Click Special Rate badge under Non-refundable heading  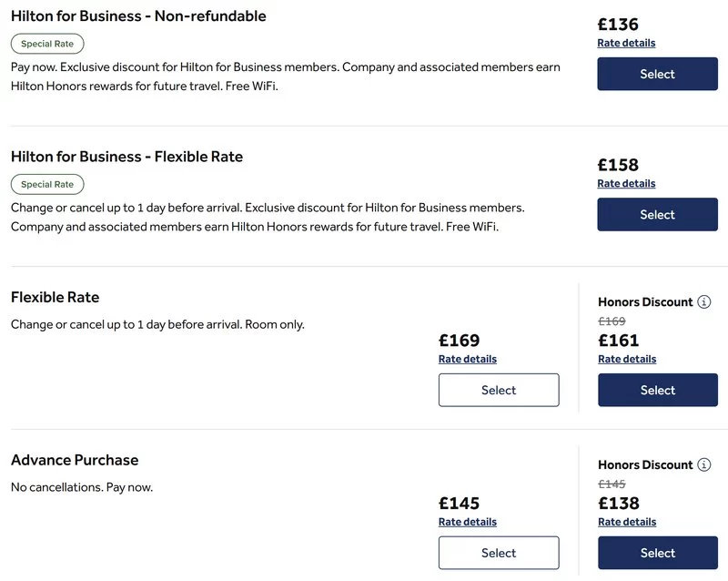[47, 44]
